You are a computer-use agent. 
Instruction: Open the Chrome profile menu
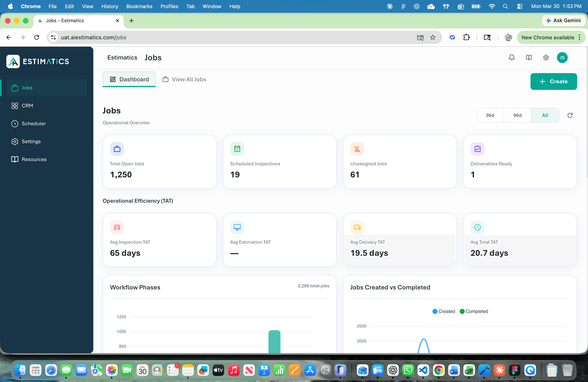click(508, 37)
